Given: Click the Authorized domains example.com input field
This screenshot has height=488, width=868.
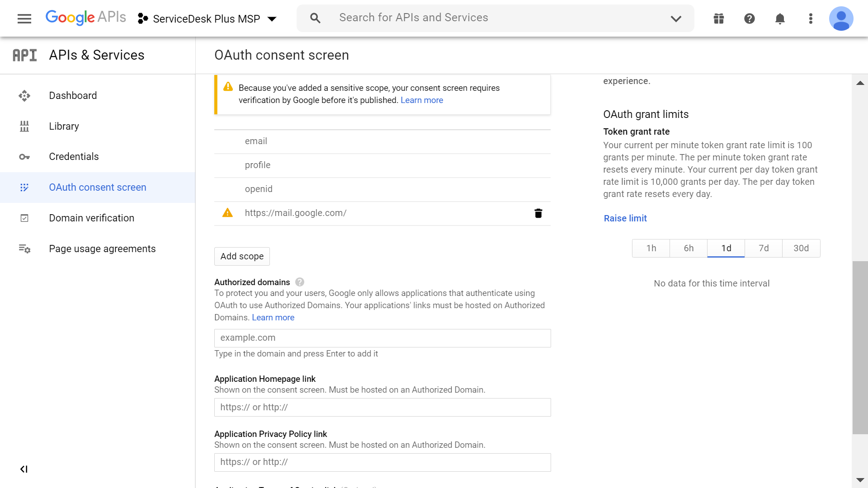Looking at the screenshot, I should (x=382, y=338).
